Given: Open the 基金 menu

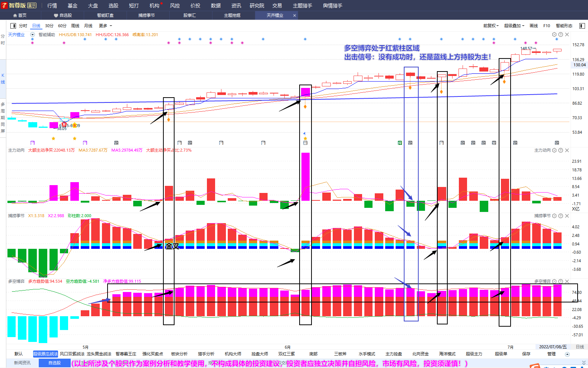Looking at the screenshot, I should (73, 6).
